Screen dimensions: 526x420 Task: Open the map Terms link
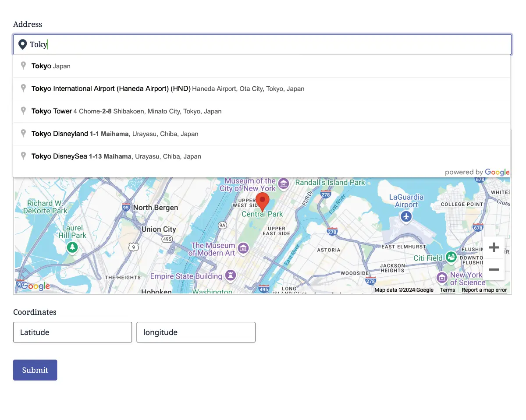[x=448, y=290]
